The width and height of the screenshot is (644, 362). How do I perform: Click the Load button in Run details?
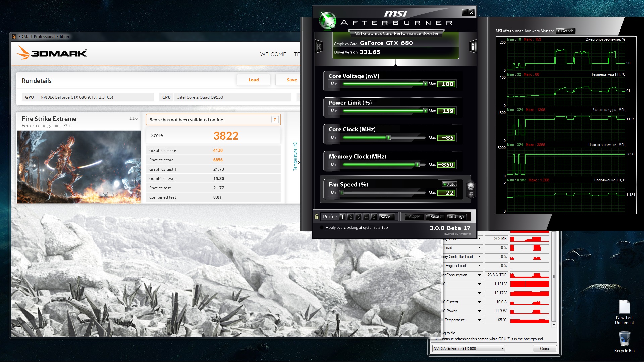point(253,80)
